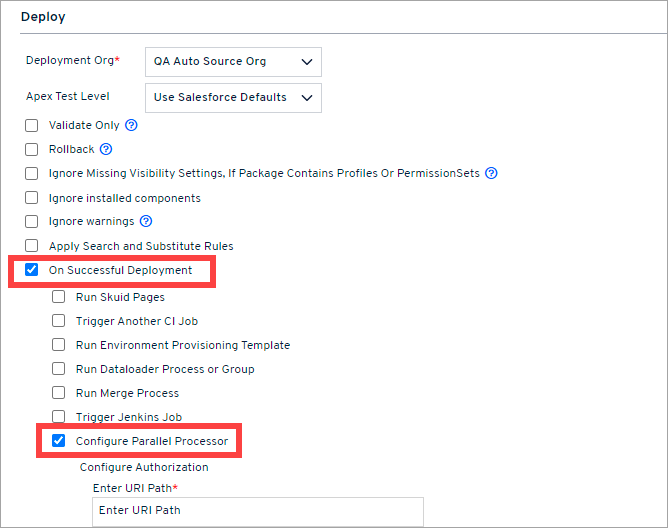The width and height of the screenshot is (668, 528).
Task: Click help icon next to Ignore warnings
Action: (x=146, y=221)
